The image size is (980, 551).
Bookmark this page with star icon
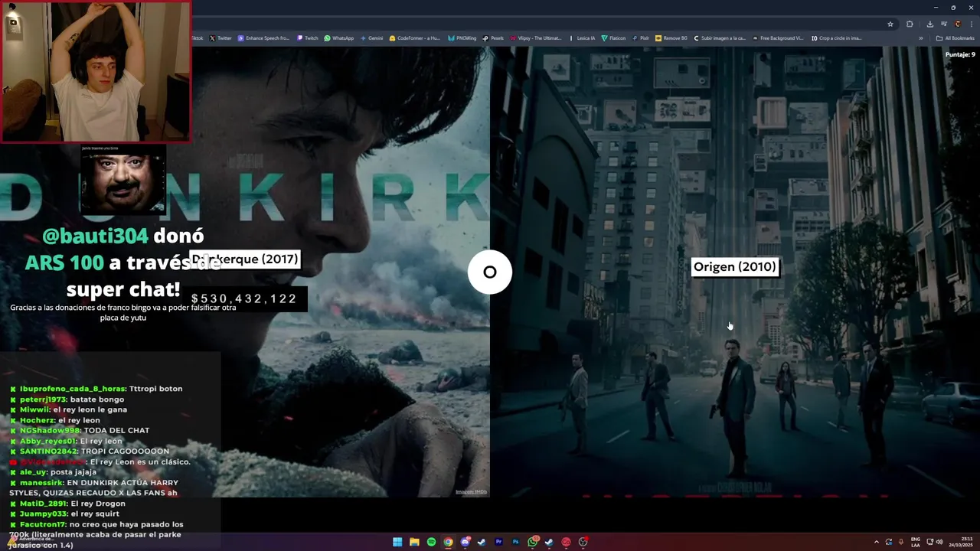tap(890, 24)
